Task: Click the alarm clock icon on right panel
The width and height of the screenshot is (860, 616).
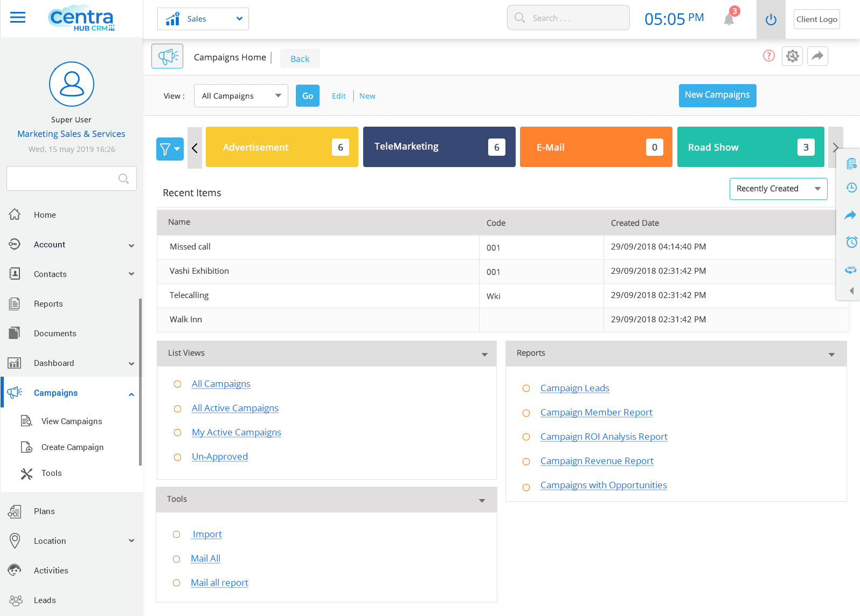Action: point(851,242)
